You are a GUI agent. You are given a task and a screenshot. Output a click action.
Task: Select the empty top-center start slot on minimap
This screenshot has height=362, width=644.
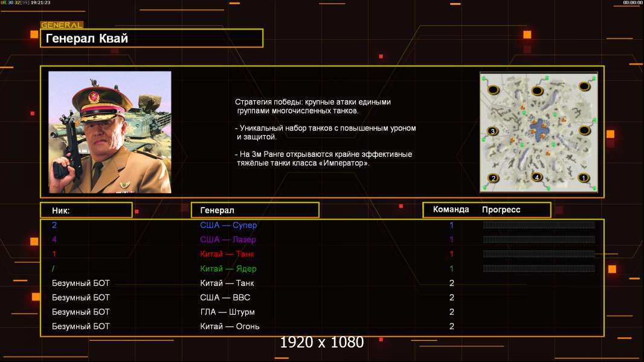tap(537, 90)
